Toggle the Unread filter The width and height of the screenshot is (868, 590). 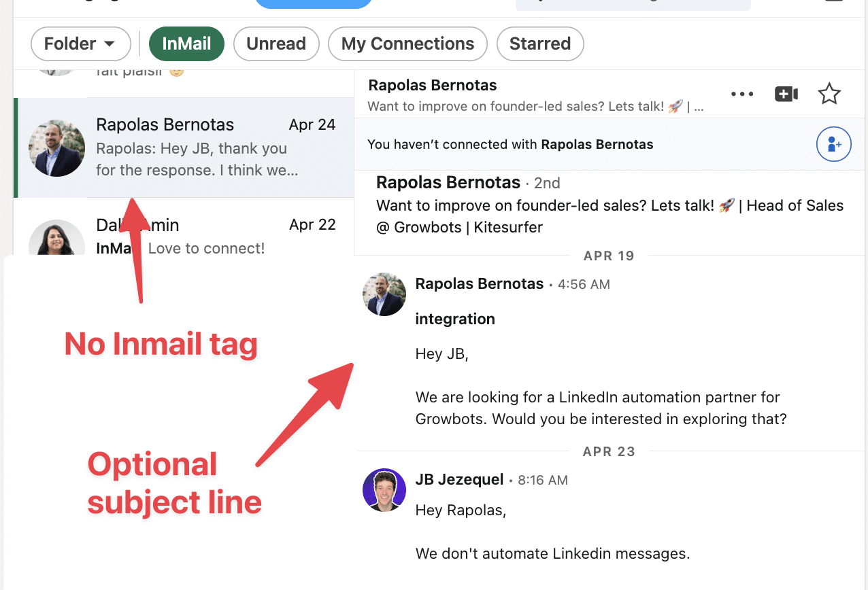tap(276, 44)
